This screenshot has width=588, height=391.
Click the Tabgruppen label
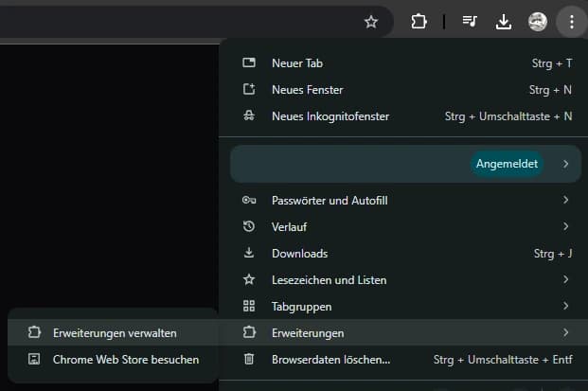coord(301,307)
